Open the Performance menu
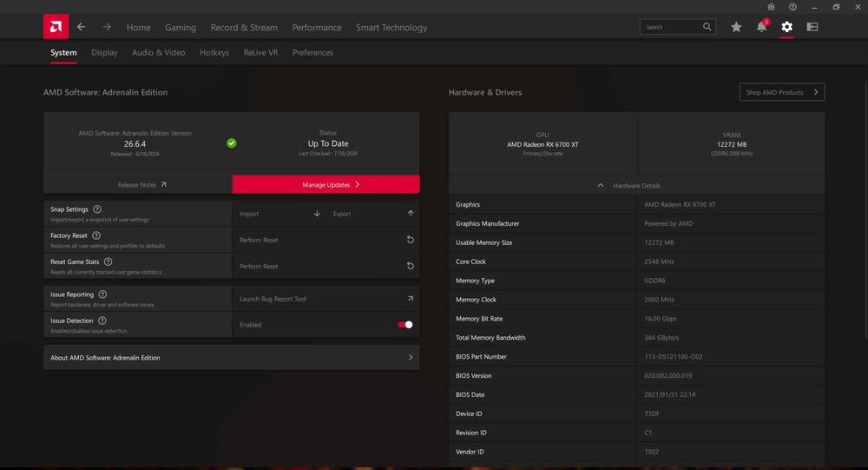Image resolution: width=868 pixels, height=470 pixels. coord(317,27)
